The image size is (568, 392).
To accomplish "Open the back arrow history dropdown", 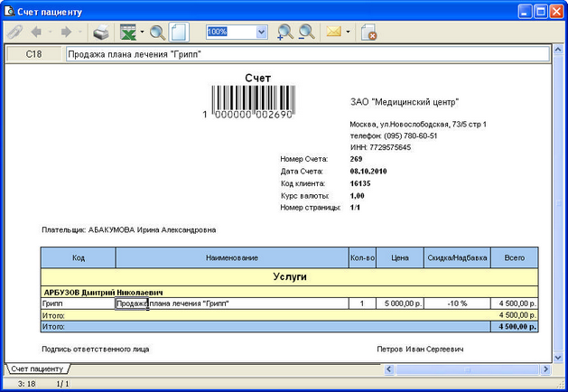I will 50,32.
